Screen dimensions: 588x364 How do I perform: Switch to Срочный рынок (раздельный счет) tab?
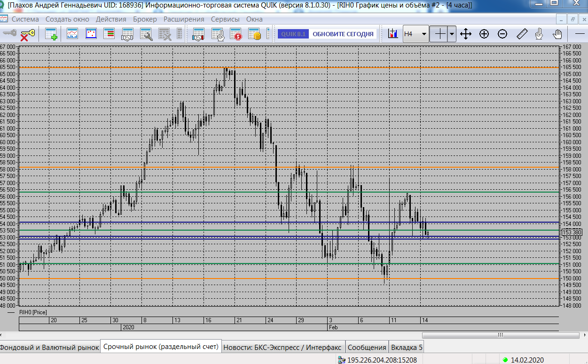click(x=161, y=347)
